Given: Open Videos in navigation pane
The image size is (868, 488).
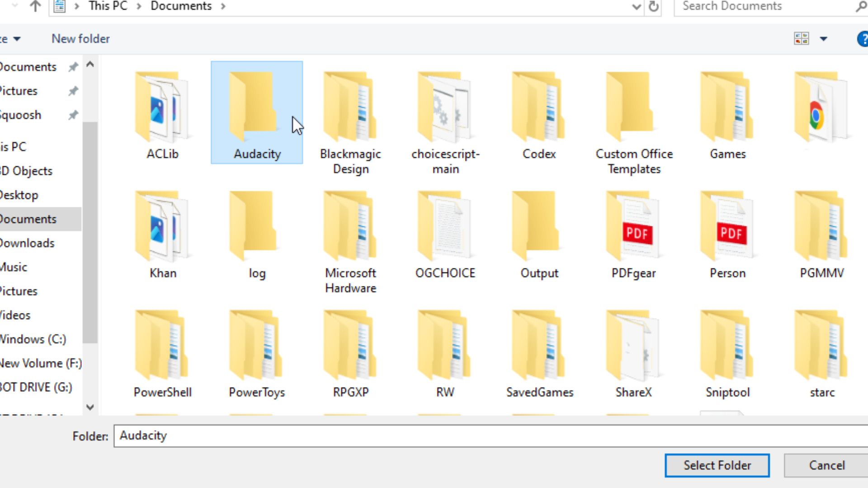Looking at the screenshot, I should (x=15, y=315).
